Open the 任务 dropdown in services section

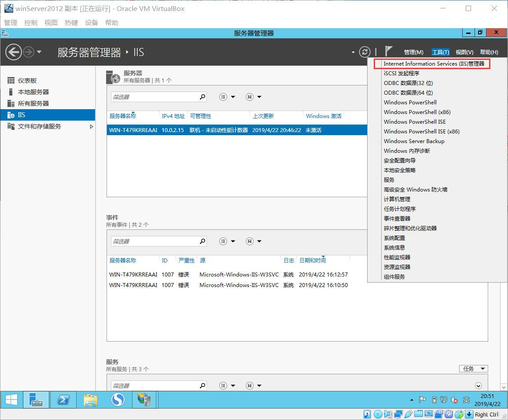474,369
